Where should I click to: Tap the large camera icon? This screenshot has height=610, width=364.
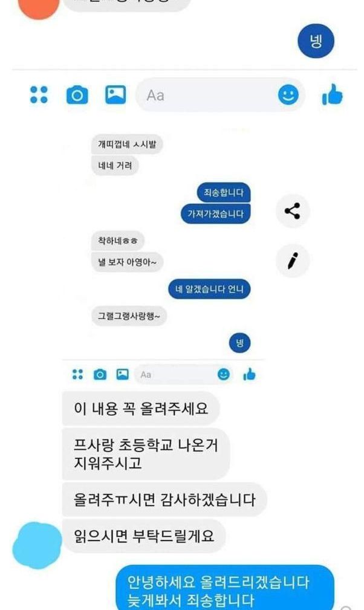click(x=77, y=94)
